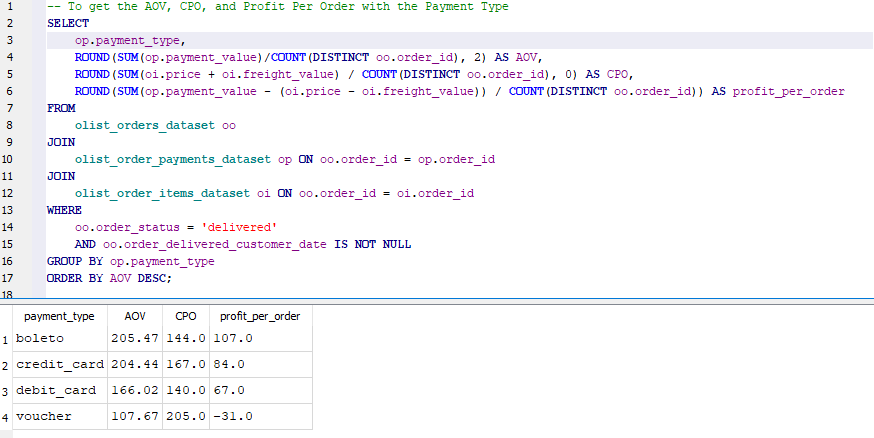
Task: Select AOV value 107.67
Action: point(135,416)
